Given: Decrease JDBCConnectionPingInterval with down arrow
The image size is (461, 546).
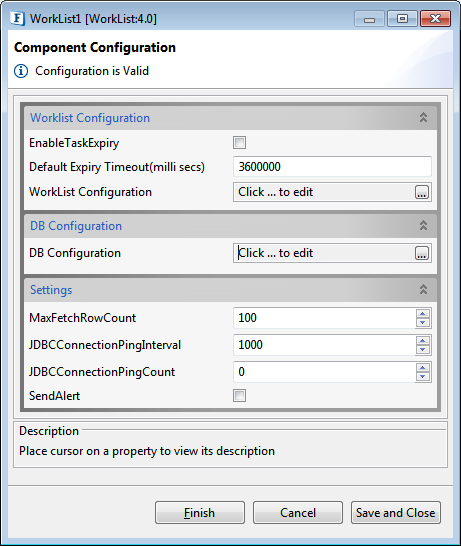Looking at the screenshot, I should click(x=423, y=350).
